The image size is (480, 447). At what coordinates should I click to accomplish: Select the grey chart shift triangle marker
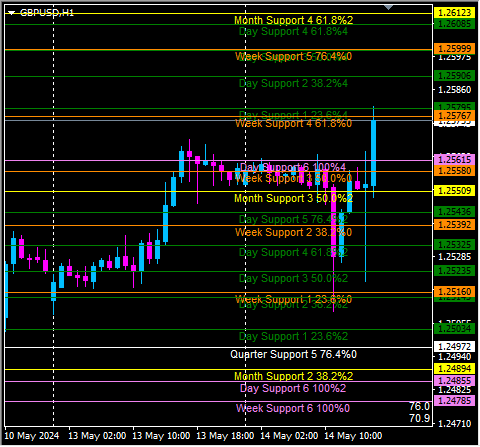(389, 7)
